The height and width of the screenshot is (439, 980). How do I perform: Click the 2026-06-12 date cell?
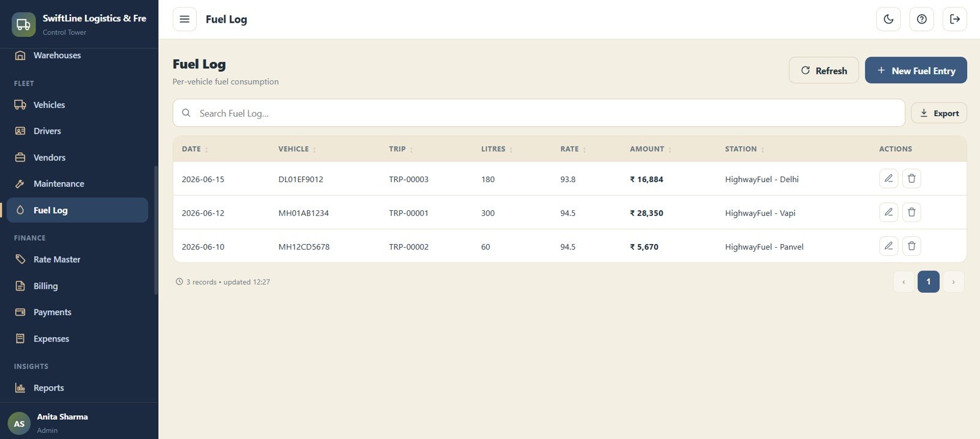pos(203,213)
